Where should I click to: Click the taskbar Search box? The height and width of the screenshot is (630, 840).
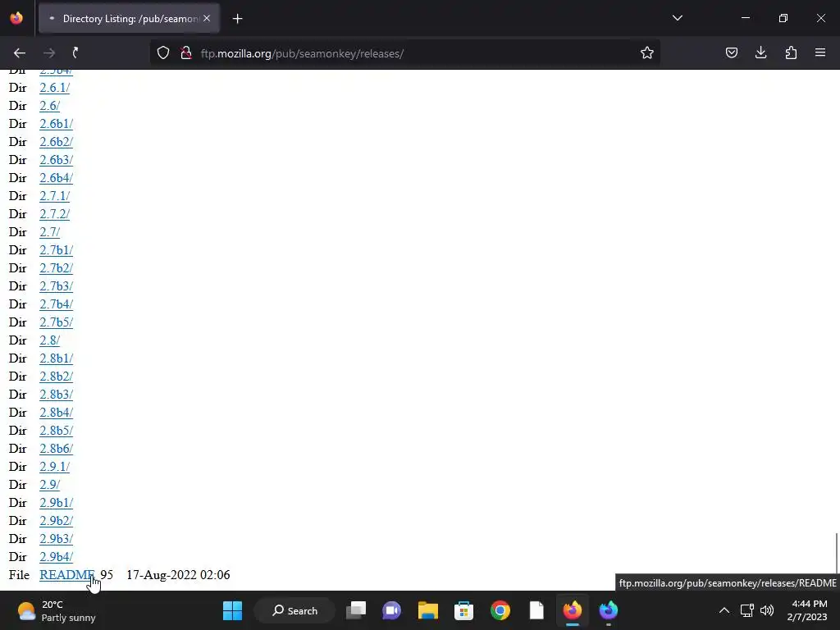(x=294, y=610)
